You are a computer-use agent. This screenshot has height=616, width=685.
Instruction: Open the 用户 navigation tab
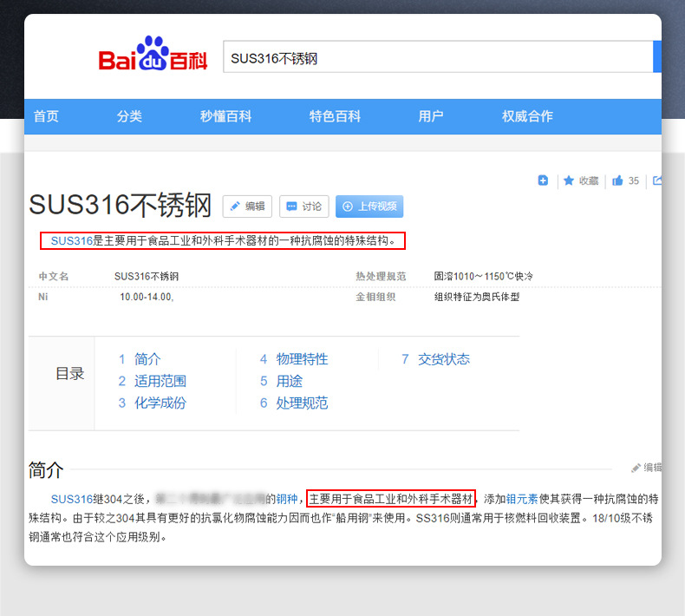[431, 116]
